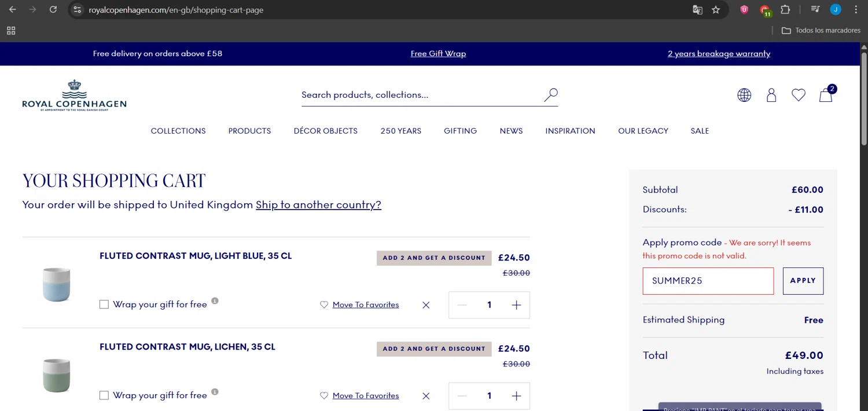Click the Royal Copenhagen logo

(x=74, y=95)
